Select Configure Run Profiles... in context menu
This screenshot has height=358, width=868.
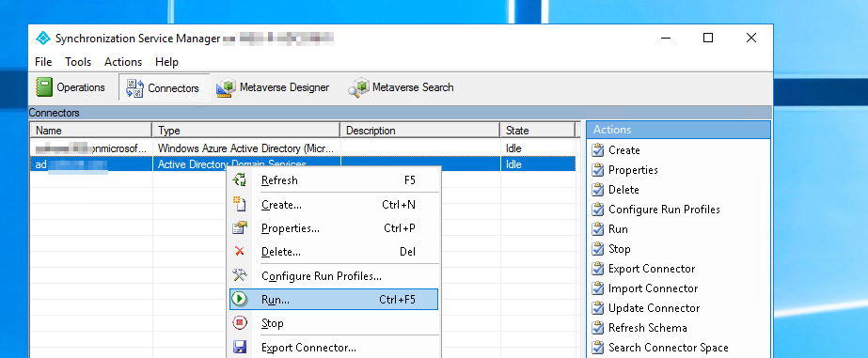(x=333, y=275)
